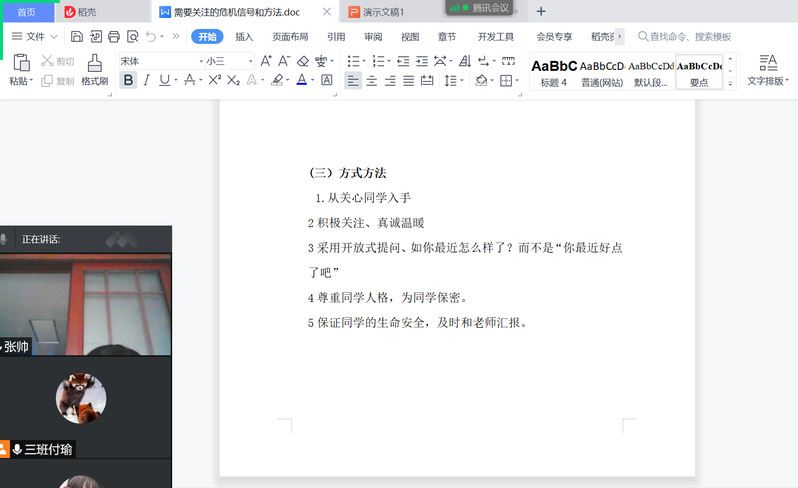Apply superscript formatting (X²)

214,80
